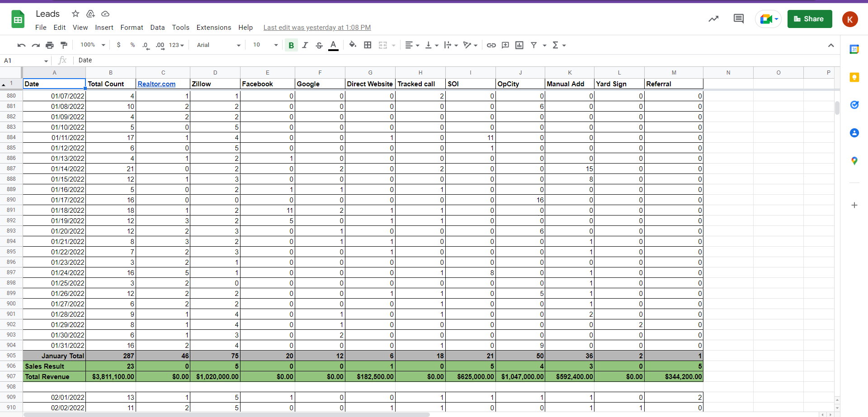Open the Format menu
Screen dimensions: 868x417
click(132, 28)
